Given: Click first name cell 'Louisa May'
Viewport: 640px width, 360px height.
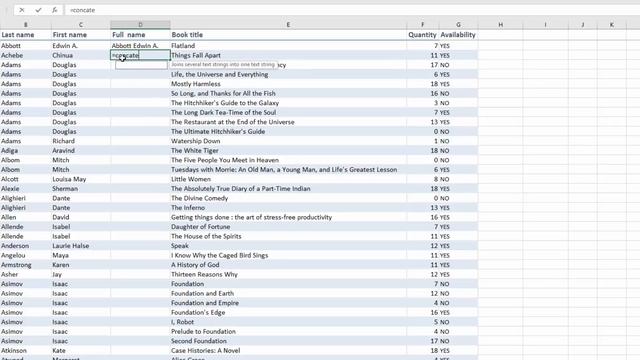Looking at the screenshot, I should (x=81, y=179).
